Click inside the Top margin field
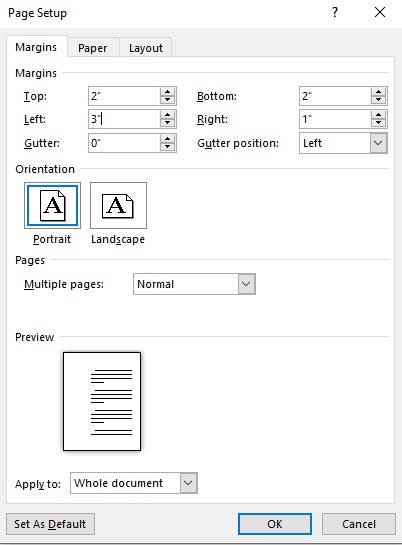402x545 pixels. (124, 96)
